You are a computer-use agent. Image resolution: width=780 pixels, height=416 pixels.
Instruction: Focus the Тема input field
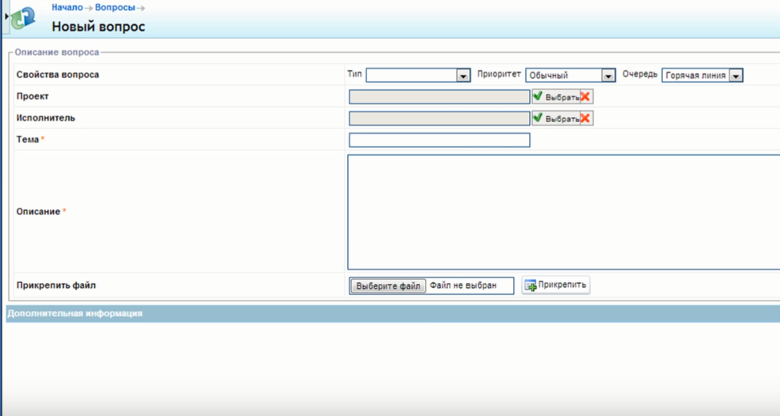tap(439, 140)
